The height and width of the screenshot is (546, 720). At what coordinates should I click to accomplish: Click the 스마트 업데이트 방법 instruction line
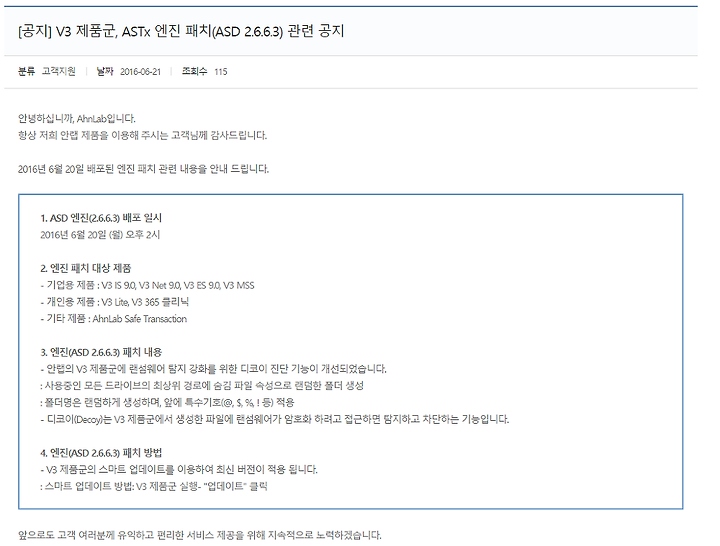[x=154, y=486]
